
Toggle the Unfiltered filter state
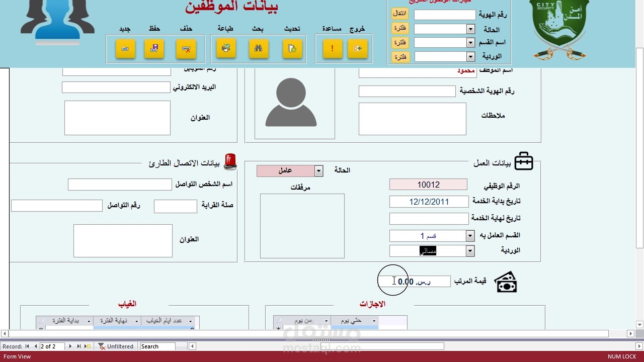116,346
